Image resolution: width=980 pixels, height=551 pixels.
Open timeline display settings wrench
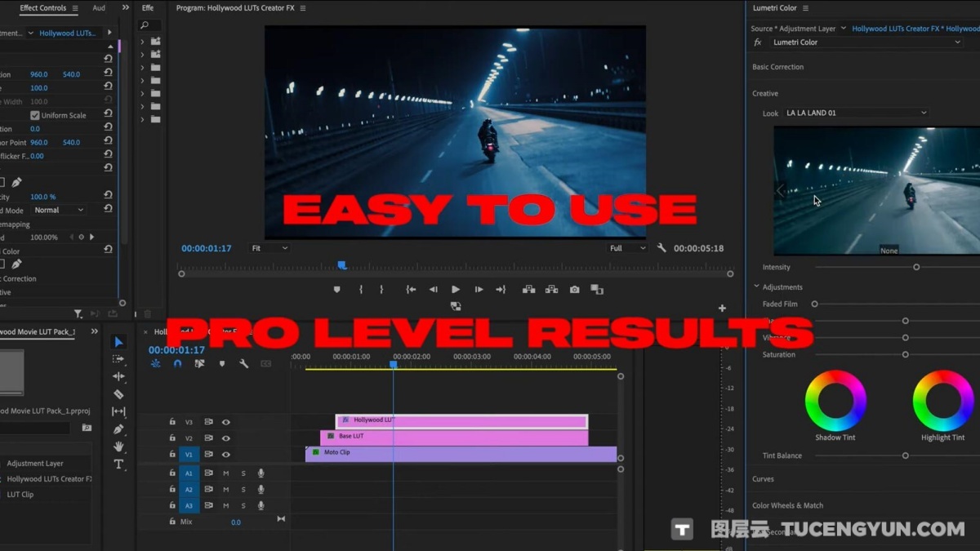coord(243,364)
